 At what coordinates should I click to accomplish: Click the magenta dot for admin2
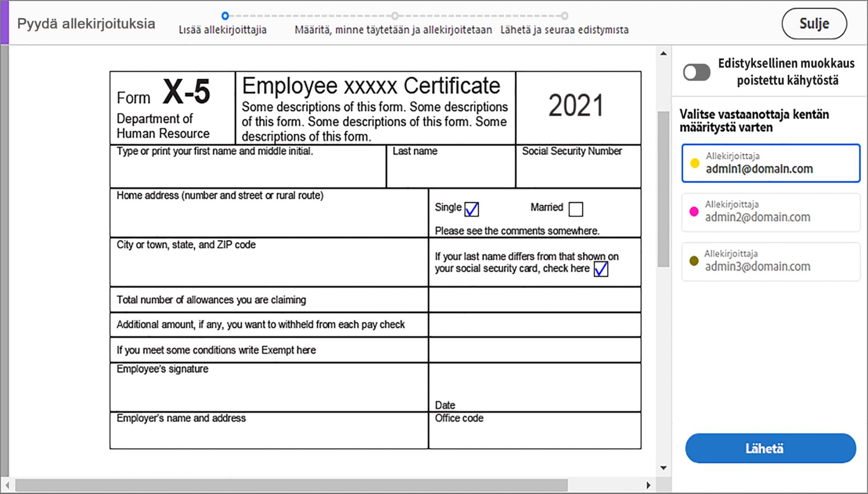[x=694, y=212]
